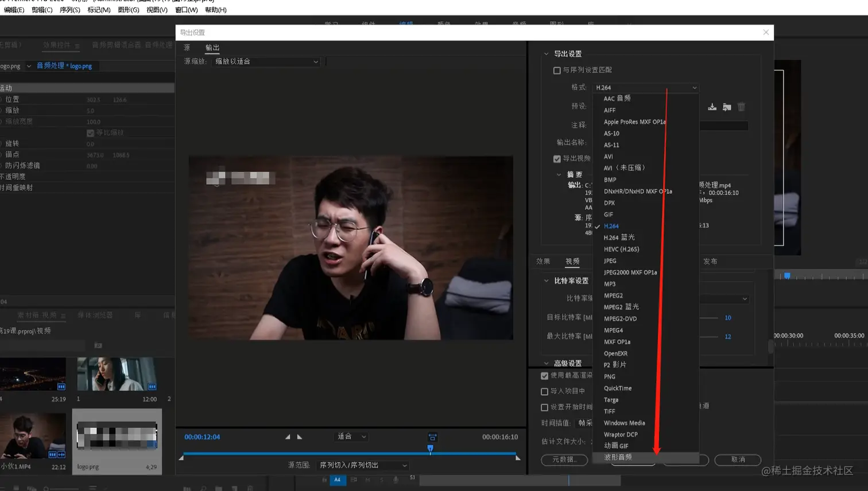Open the 标记(M) menu

pyautogui.click(x=99, y=10)
